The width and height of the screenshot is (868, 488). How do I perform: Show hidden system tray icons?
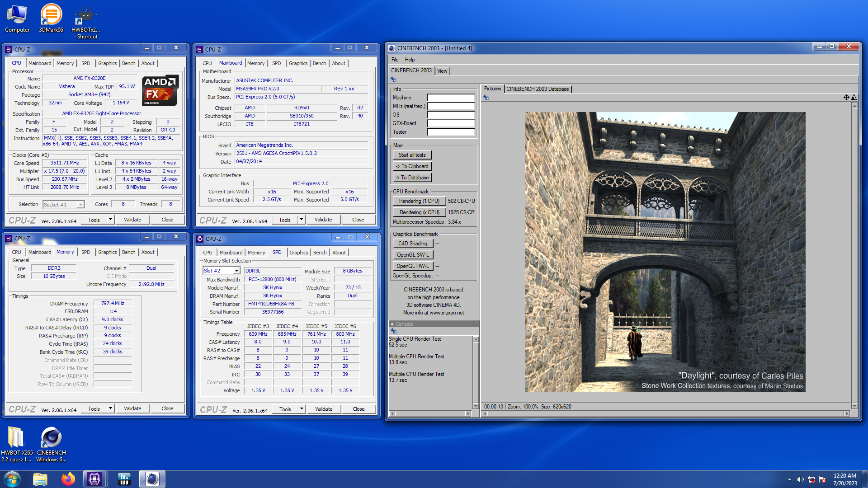(x=789, y=479)
